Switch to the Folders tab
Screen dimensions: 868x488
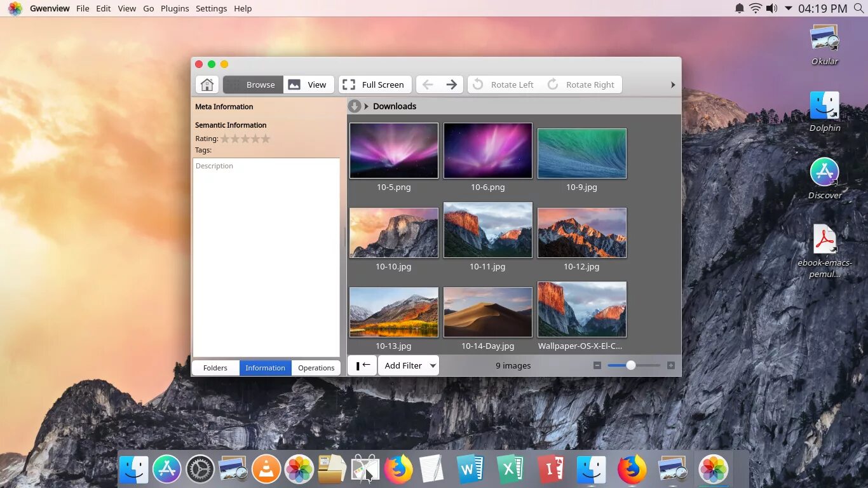[x=215, y=368]
